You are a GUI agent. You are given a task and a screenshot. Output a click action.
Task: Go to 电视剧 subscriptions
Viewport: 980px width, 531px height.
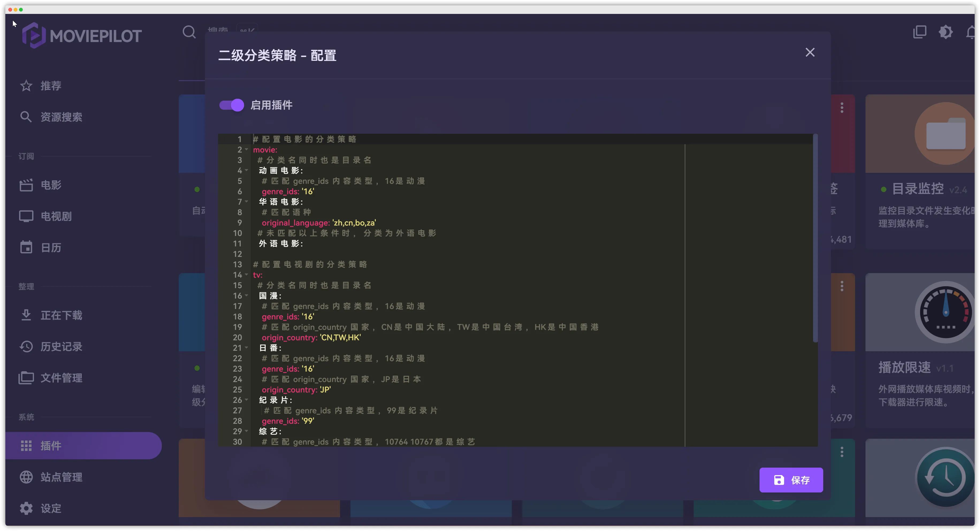(84, 216)
